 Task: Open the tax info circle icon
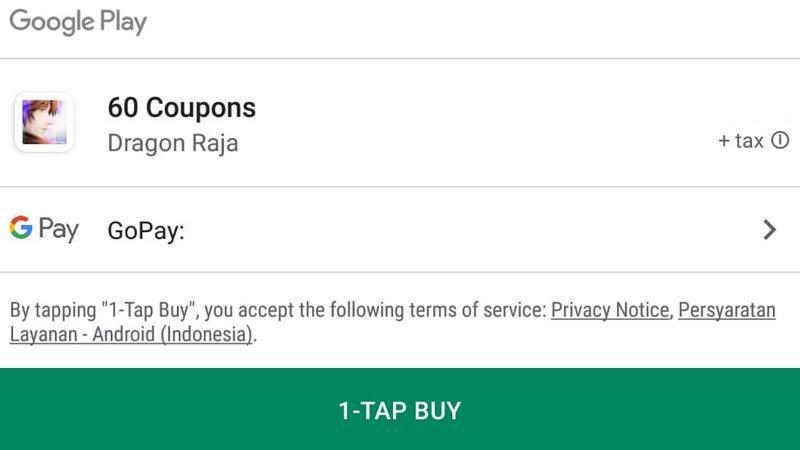pyautogui.click(x=780, y=140)
